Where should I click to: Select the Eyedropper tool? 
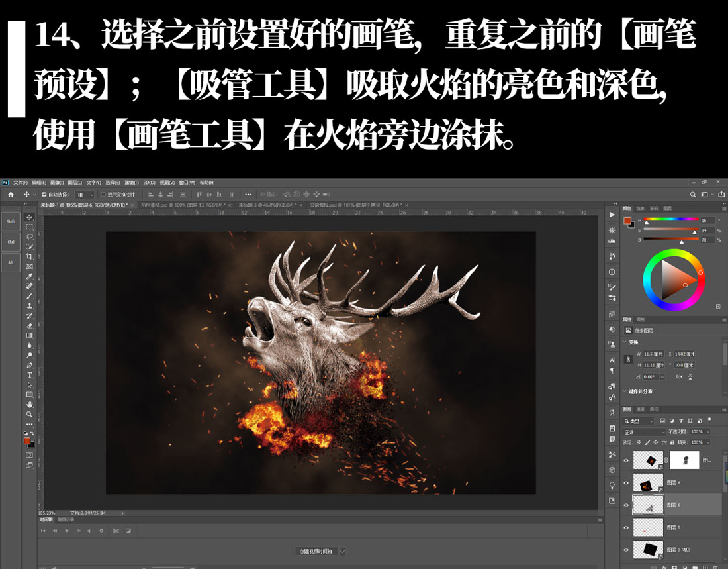pos(30,276)
